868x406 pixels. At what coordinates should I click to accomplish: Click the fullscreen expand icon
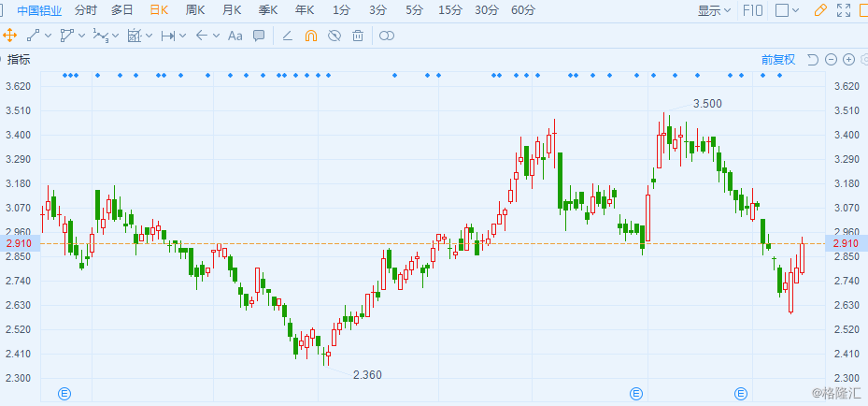[845, 10]
